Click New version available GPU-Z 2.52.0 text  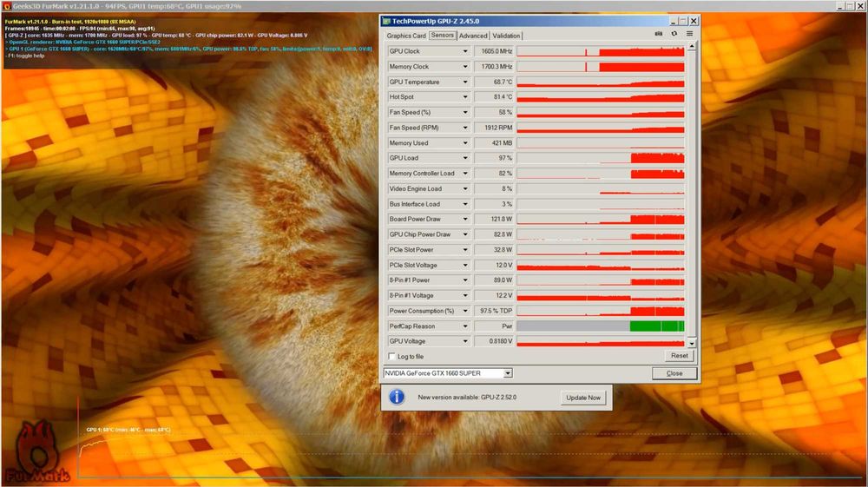coord(467,398)
